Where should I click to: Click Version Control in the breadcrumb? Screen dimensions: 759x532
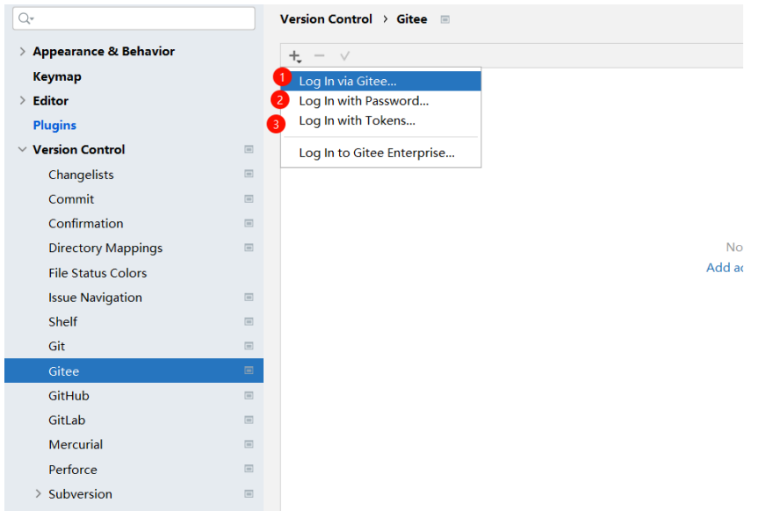click(326, 19)
